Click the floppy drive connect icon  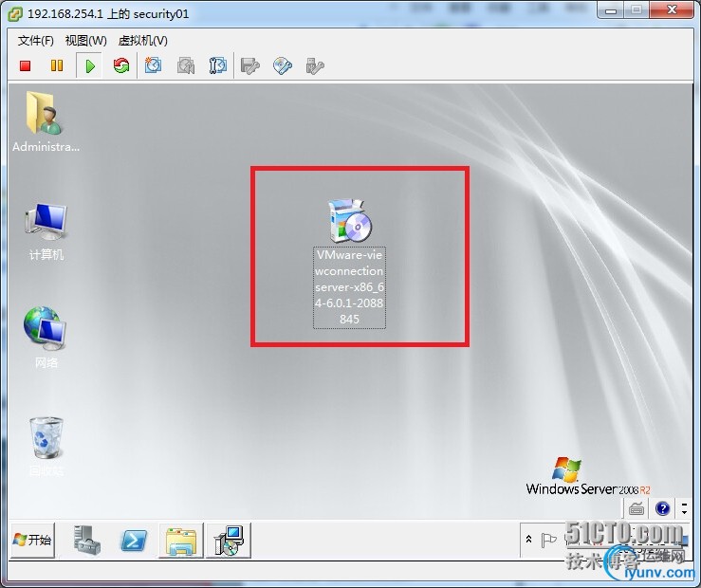(249, 66)
